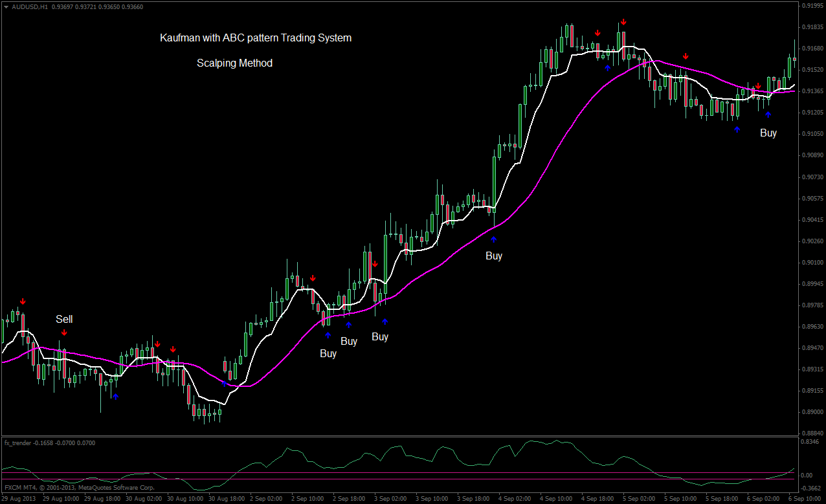
Task: Click the Kaufman with ABC pattern title text
Action: [x=256, y=38]
